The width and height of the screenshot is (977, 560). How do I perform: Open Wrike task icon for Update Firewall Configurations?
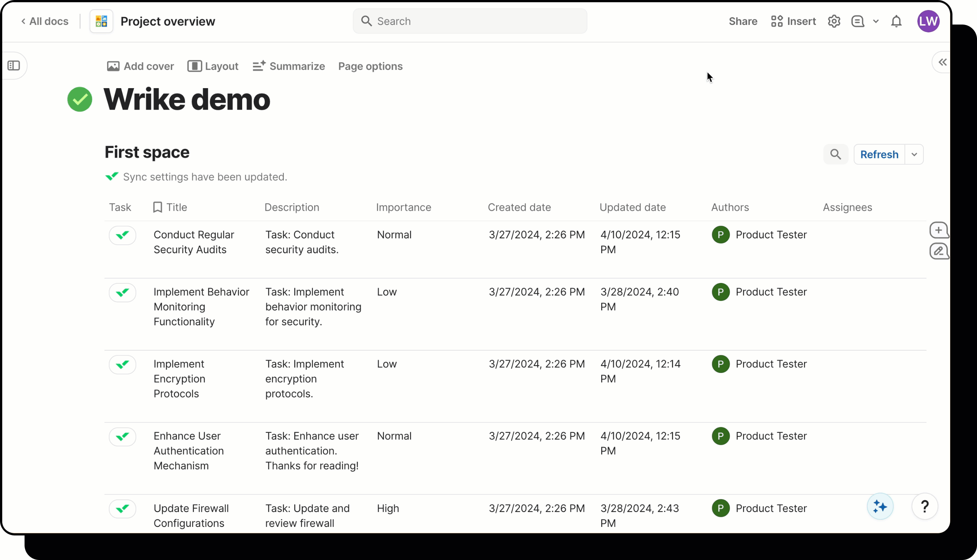pyautogui.click(x=122, y=509)
